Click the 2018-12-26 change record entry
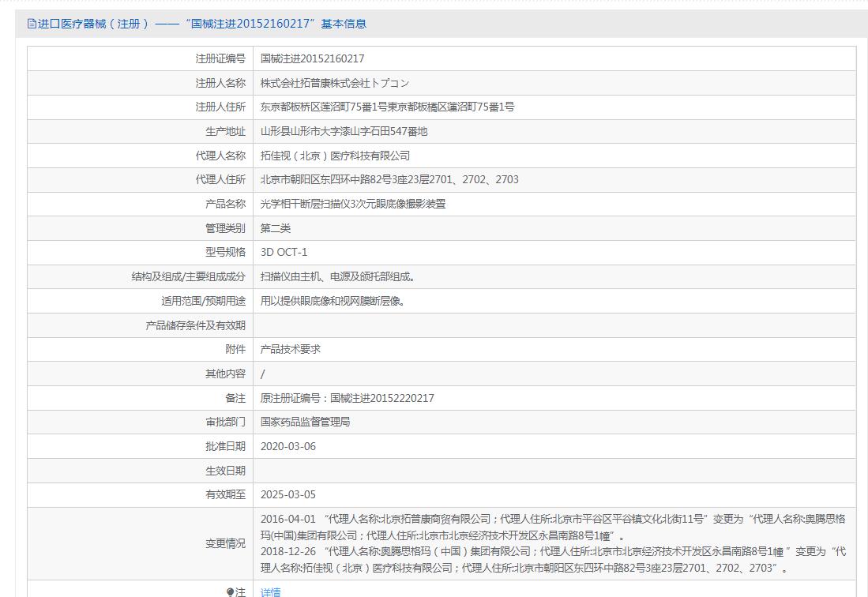 pos(553,559)
